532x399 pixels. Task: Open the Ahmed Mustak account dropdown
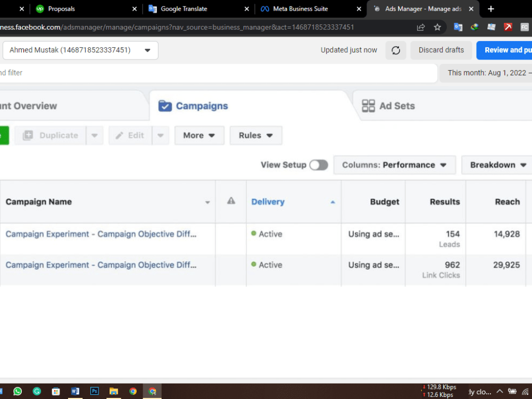point(80,50)
